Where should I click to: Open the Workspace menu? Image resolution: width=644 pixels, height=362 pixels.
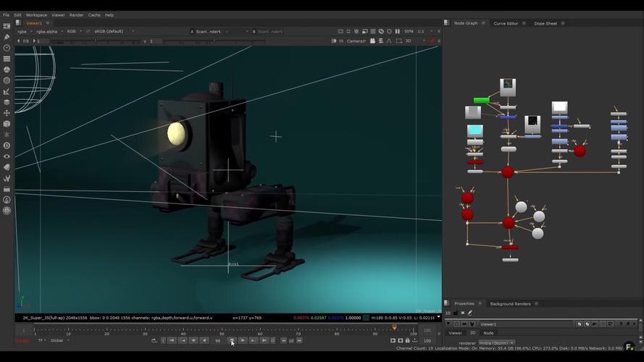pos(36,14)
